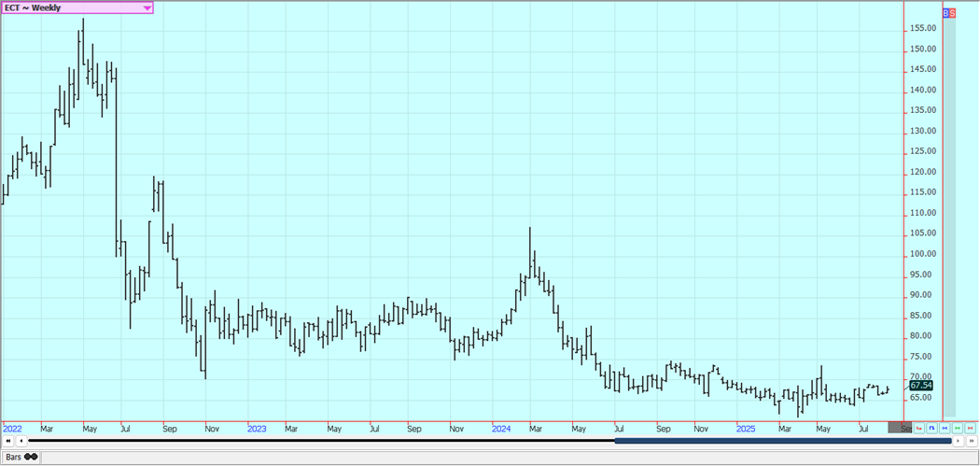Click the 2024 year label on time axis
Screen dimensions: 980x466
point(501,429)
